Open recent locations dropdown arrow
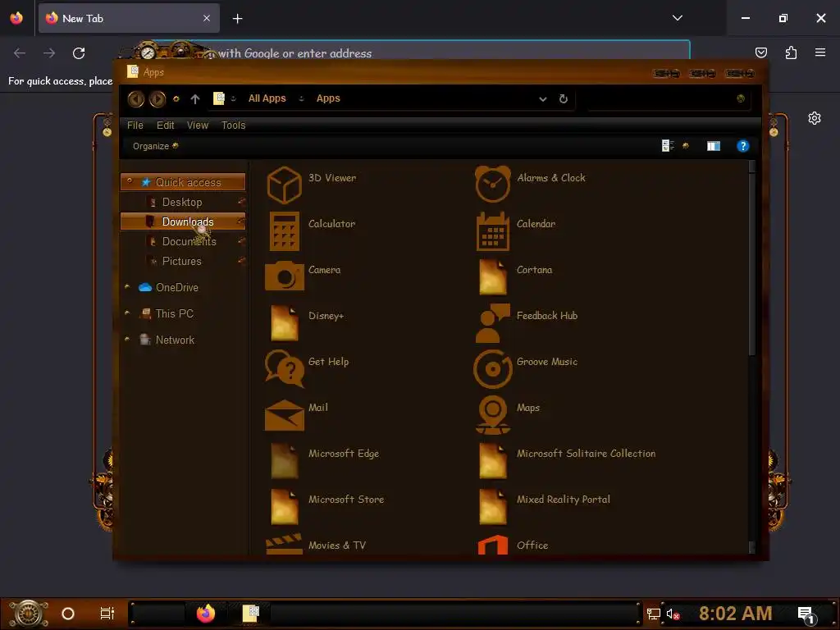 176,98
